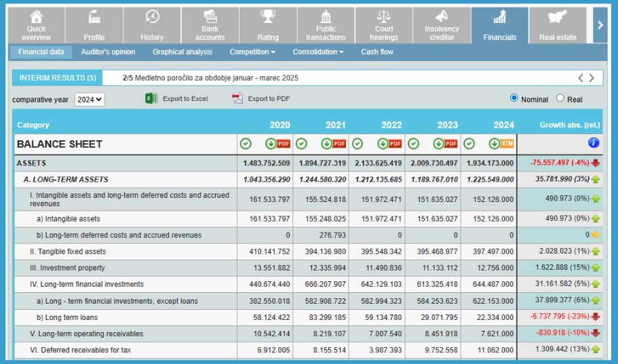Viewport: 618px width, 364px height.
Task: Select the ASSETS row label
Action: [31, 163]
